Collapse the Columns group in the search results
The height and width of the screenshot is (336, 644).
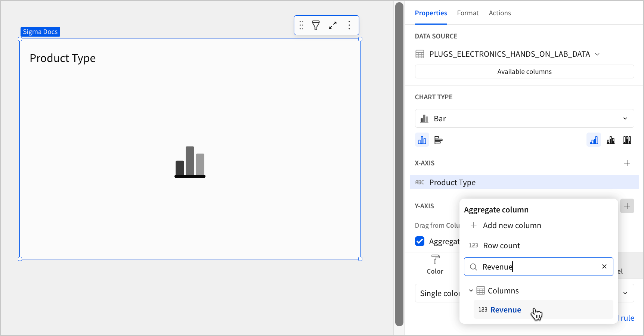pyautogui.click(x=471, y=290)
